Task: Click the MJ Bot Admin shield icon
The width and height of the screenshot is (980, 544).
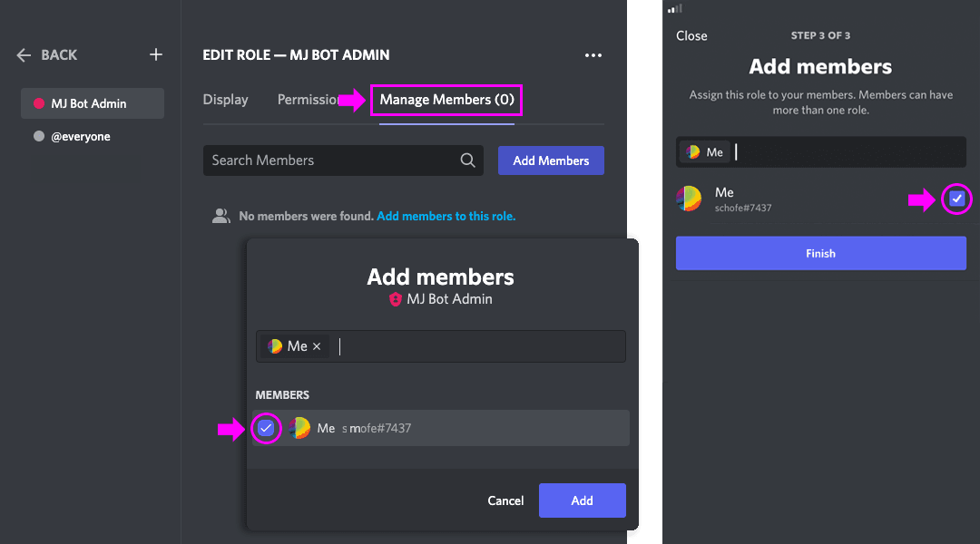Action: coord(395,299)
